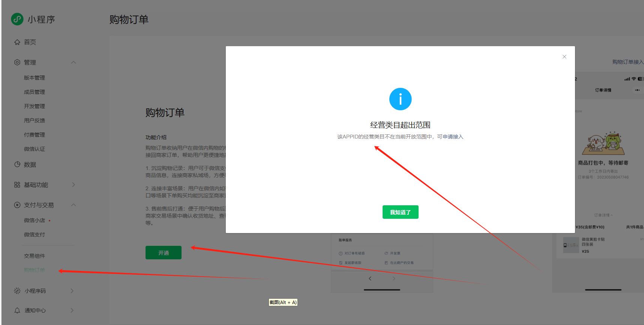Click the 共1件商品 text
This screenshot has width=644, height=325.
635,227
